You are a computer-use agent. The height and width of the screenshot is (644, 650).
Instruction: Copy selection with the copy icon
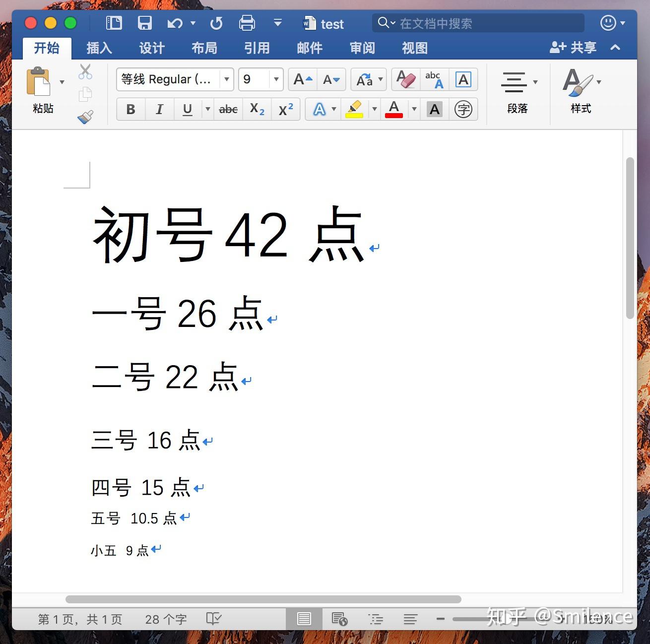pyautogui.click(x=85, y=94)
